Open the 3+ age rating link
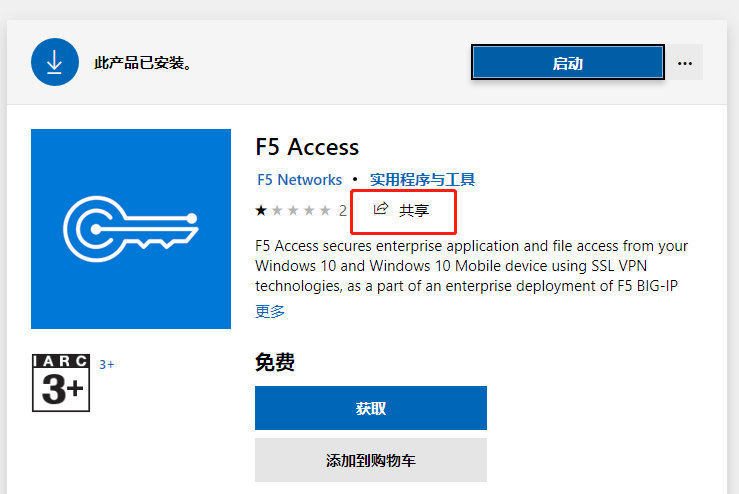Image resolution: width=739 pixels, height=494 pixels. [107, 365]
